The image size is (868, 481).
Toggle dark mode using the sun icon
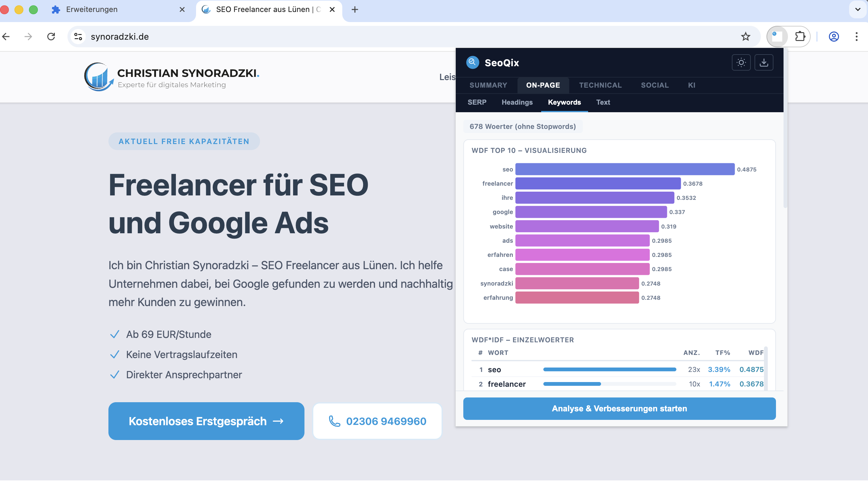pos(741,62)
